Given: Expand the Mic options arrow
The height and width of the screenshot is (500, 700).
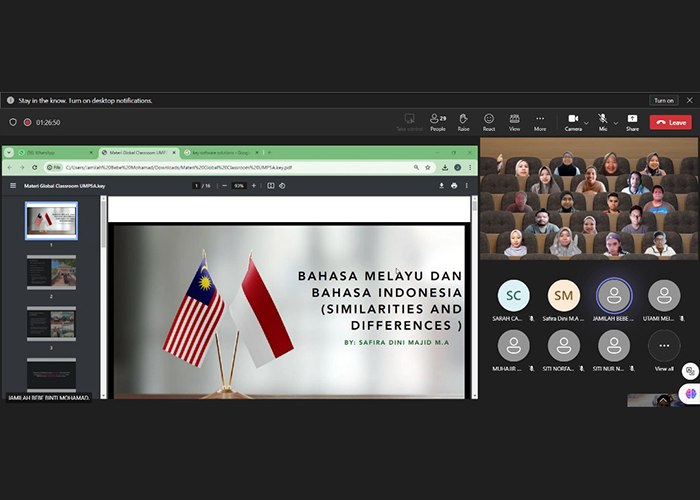Looking at the screenshot, I should click(x=616, y=123).
